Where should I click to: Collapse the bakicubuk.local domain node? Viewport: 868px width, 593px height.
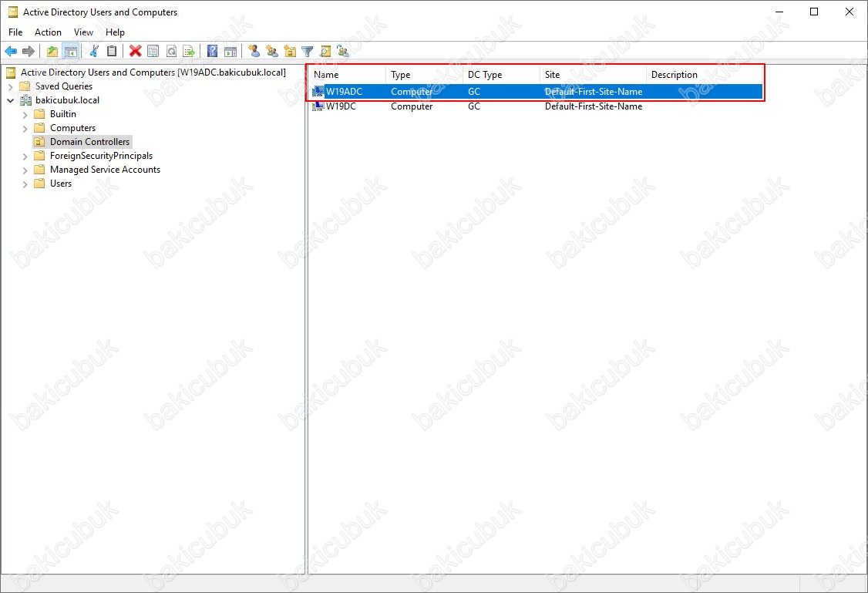tap(11, 101)
